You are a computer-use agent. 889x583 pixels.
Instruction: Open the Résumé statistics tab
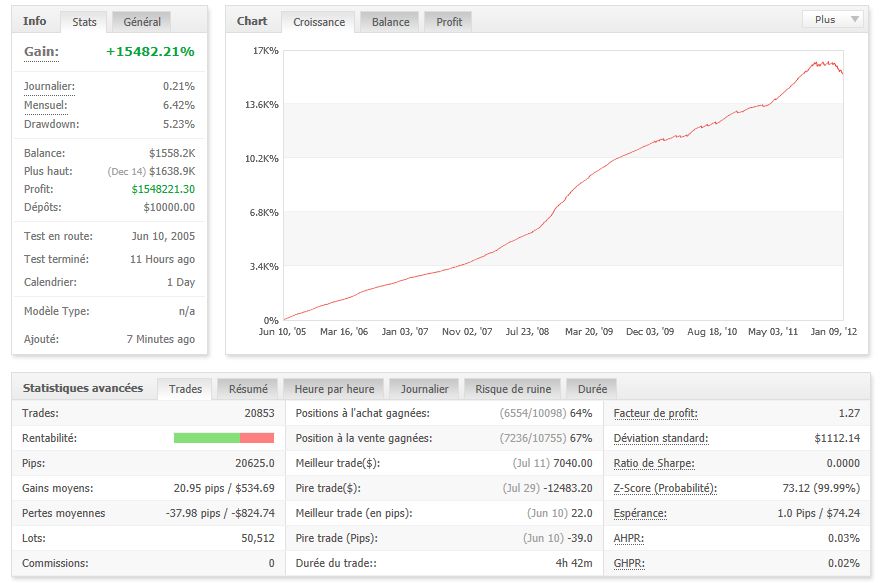click(x=248, y=388)
